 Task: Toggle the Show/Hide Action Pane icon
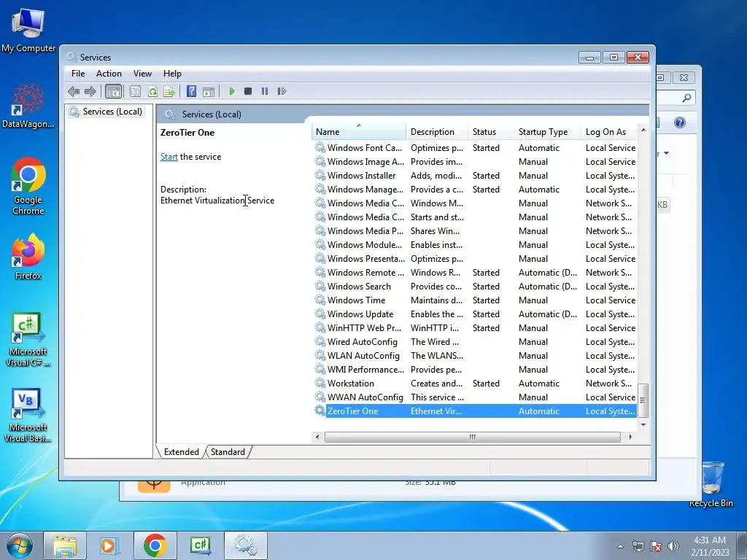[209, 91]
